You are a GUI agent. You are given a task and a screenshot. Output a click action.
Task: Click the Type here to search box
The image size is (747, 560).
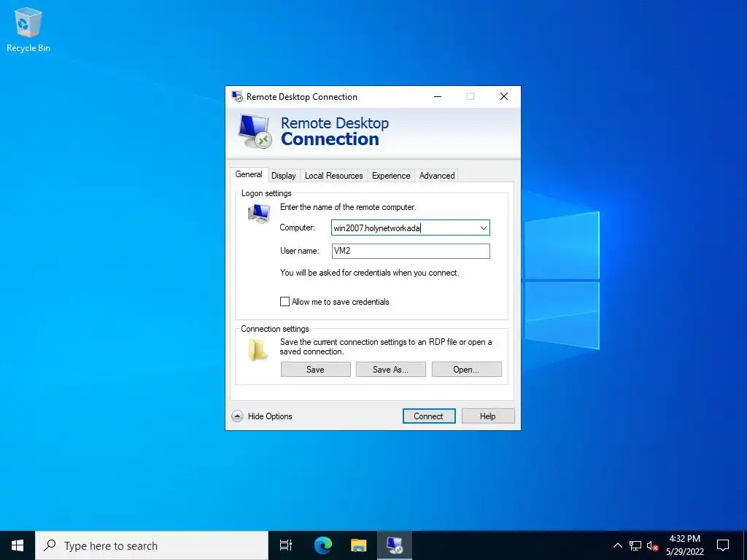point(152,545)
